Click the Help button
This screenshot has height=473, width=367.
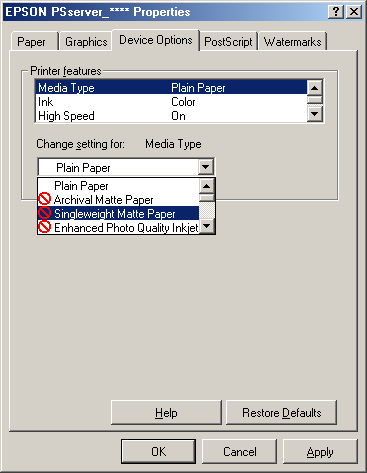(166, 413)
